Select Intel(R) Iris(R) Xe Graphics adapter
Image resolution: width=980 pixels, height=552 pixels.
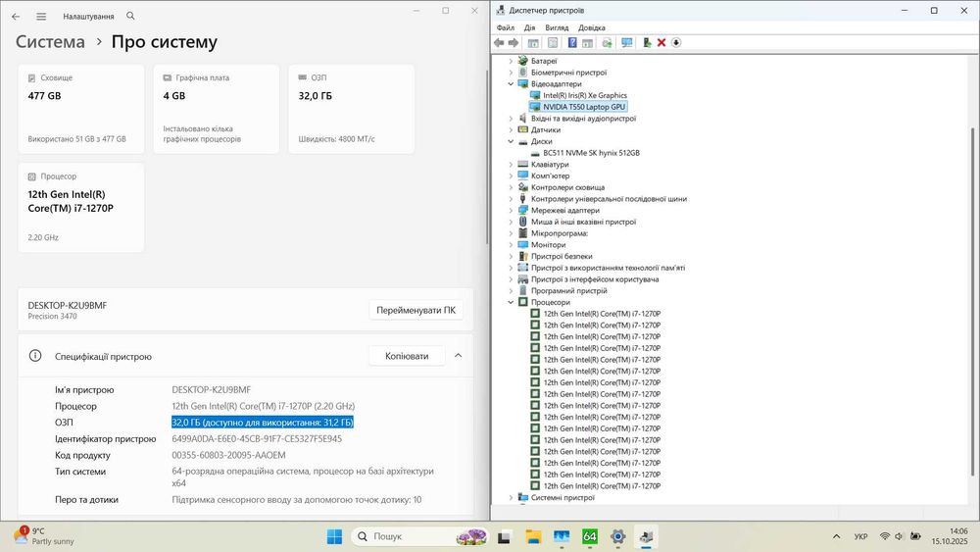584,96
